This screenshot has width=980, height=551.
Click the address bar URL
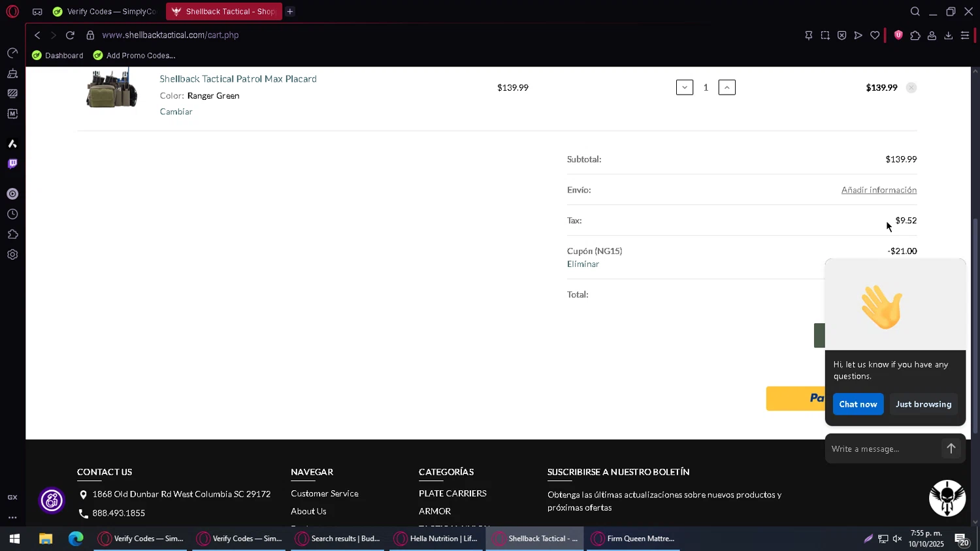(x=171, y=35)
